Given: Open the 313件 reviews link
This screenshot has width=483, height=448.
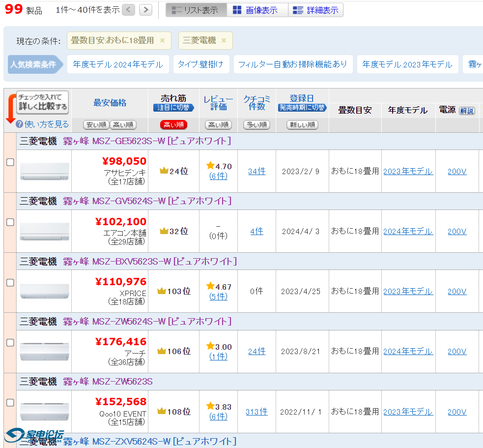Looking at the screenshot, I should [x=256, y=412].
